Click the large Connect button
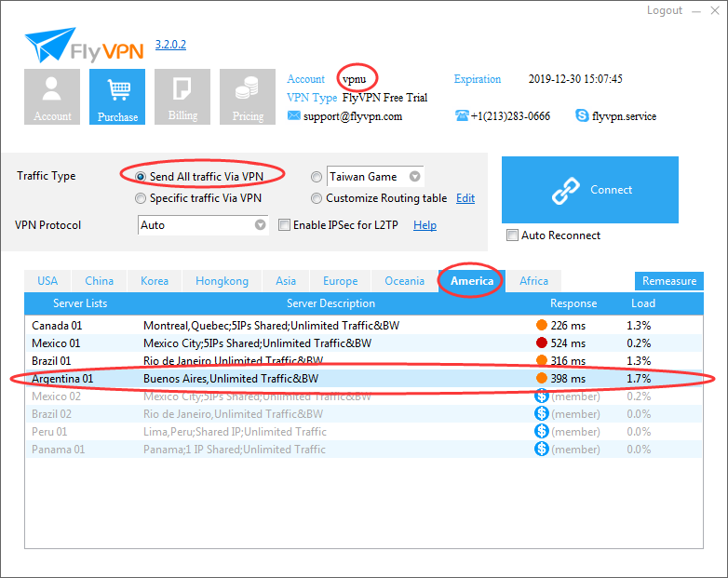728x578 pixels. point(590,190)
